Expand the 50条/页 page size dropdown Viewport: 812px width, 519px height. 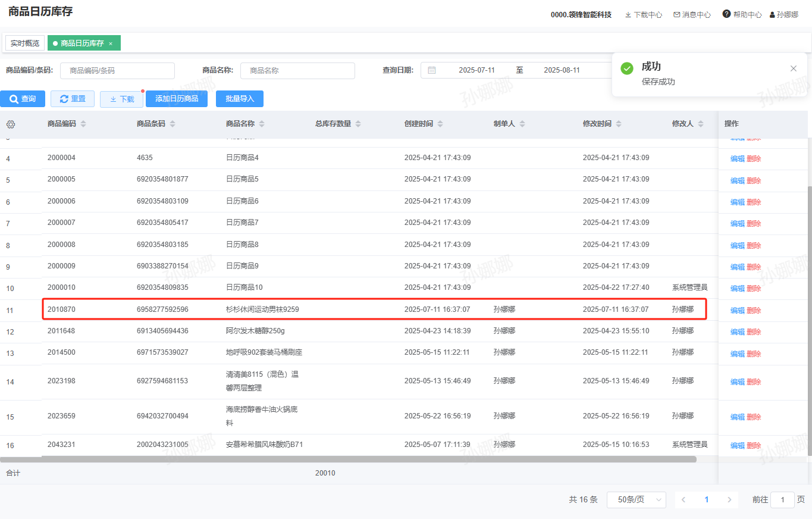pos(636,500)
